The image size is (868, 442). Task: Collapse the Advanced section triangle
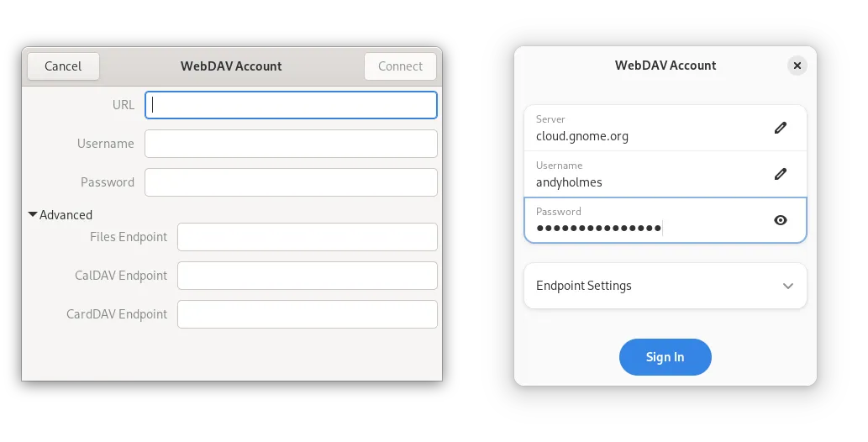tap(33, 215)
